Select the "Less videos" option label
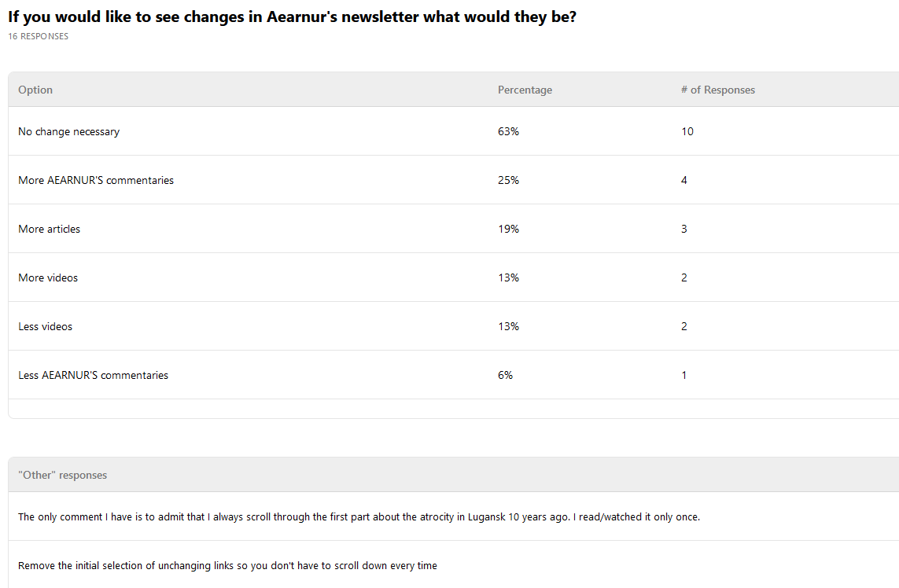 click(46, 326)
